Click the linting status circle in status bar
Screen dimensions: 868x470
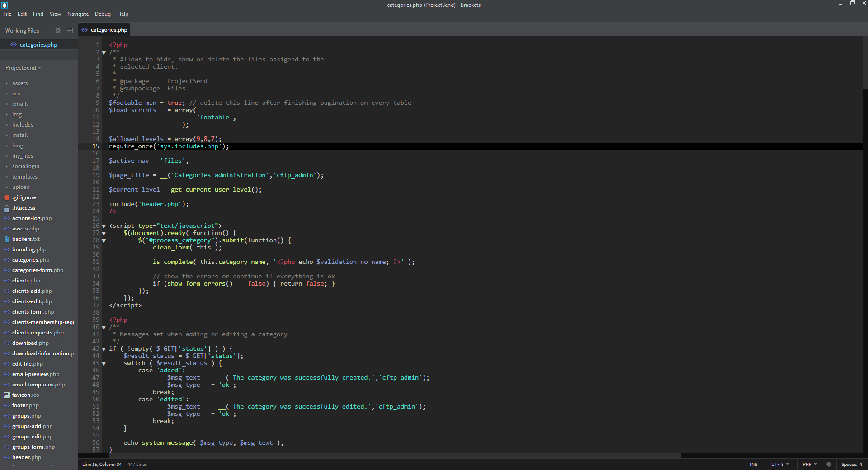pyautogui.click(x=829, y=464)
